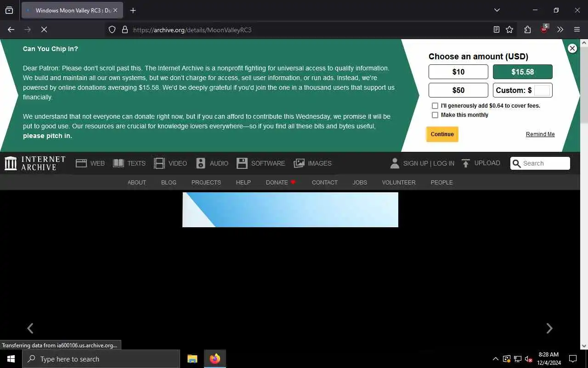Screen dimensions: 588x368
Task: Show hidden system tray icons
Action: 496,359
